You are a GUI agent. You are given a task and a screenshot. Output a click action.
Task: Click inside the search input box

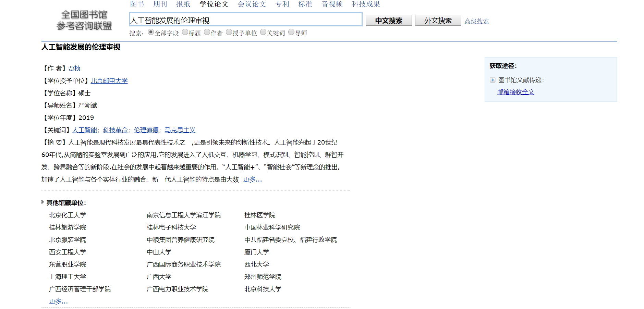tap(245, 20)
